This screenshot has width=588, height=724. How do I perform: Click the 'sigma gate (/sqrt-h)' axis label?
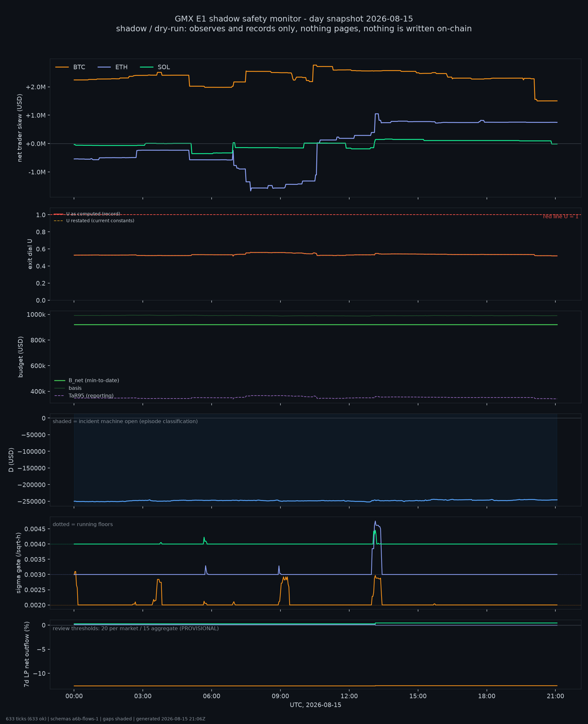click(18, 563)
